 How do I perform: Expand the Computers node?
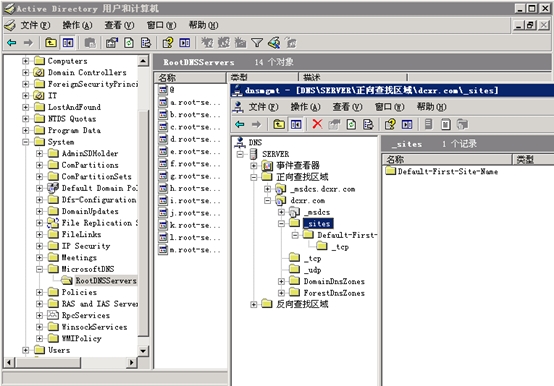pyautogui.click(x=25, y=61)
